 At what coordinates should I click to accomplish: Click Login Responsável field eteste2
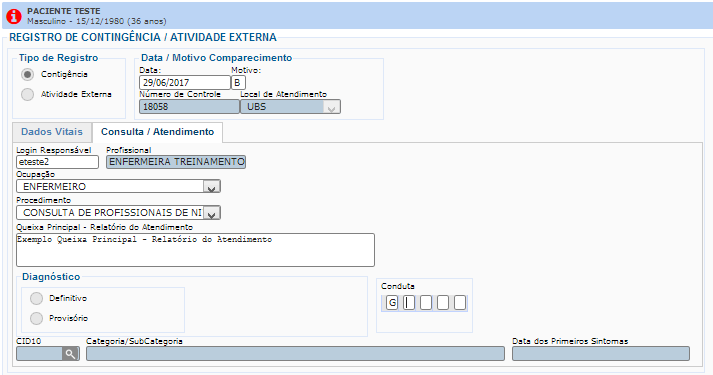[x=57, y=162]
